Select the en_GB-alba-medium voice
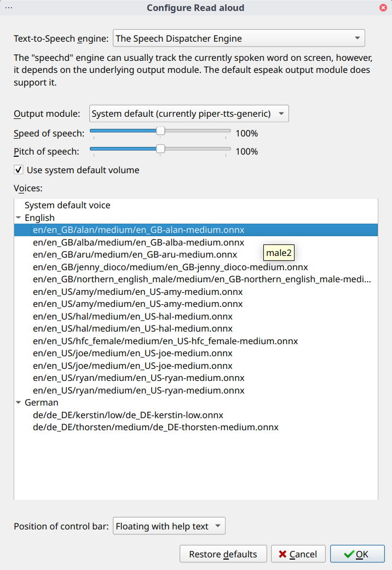Viewport: 392px width, 570px height. point(139,242)
